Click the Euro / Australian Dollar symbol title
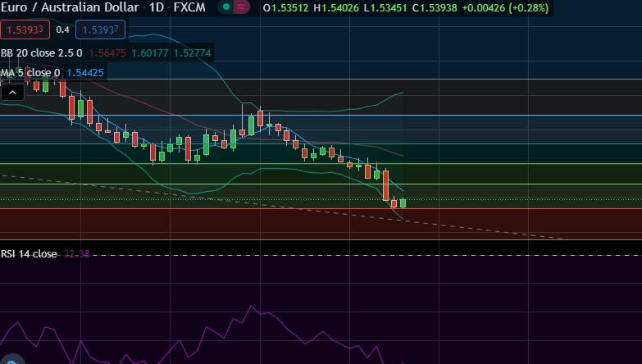The height and width of the screenshot is (364, 642). point(70,7)
